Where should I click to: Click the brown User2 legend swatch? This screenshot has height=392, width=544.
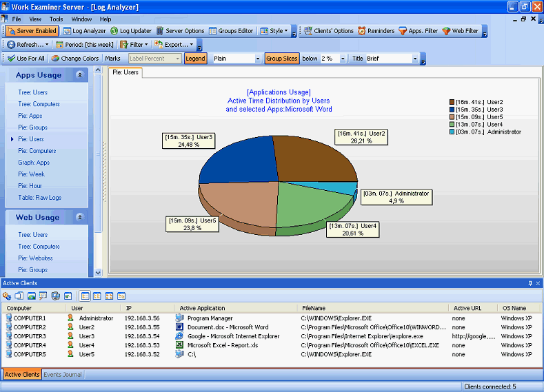click(452, 102)
